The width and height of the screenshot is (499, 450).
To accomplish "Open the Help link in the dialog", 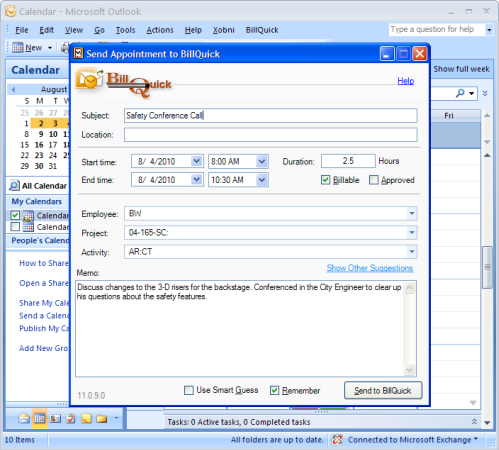I will pos(405,81).
